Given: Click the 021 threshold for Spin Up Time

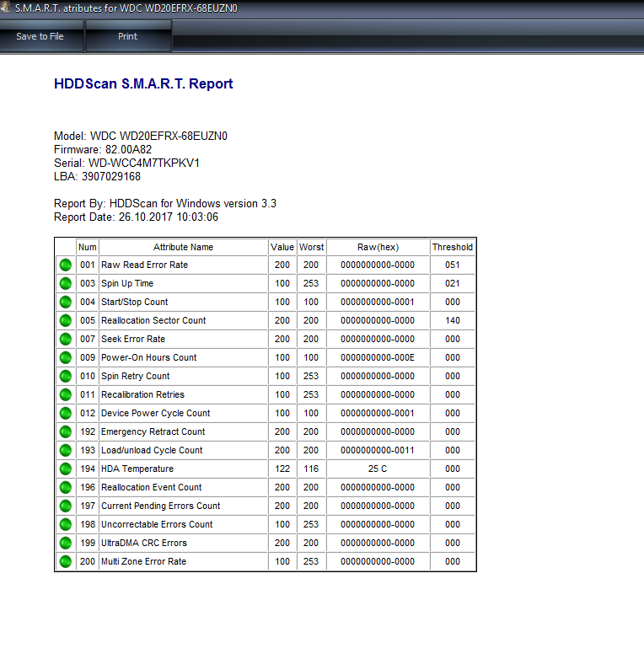Looking at the screenshot, I should tap(453, 284).
